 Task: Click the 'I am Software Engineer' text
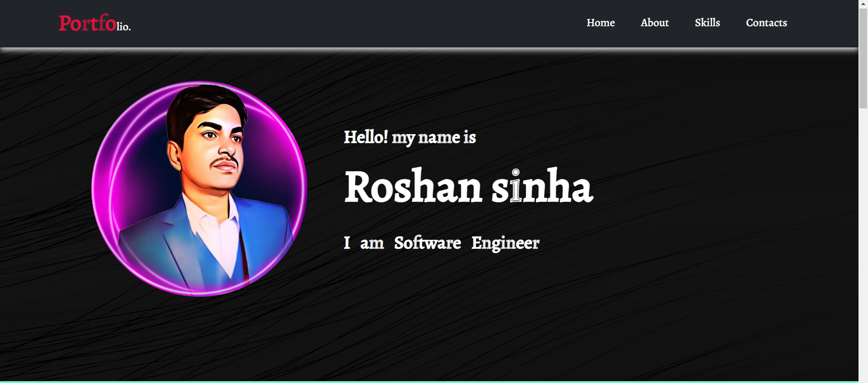coord(442,243)
